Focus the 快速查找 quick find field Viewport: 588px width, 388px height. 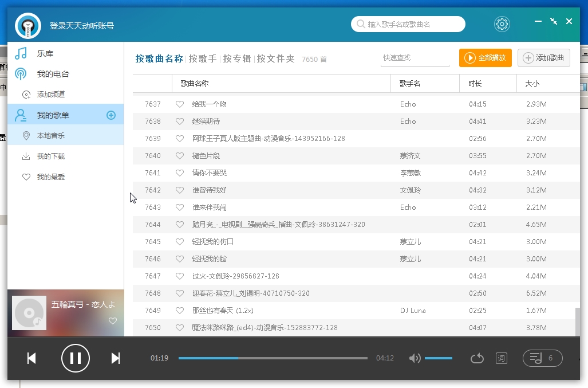point(415,58)
